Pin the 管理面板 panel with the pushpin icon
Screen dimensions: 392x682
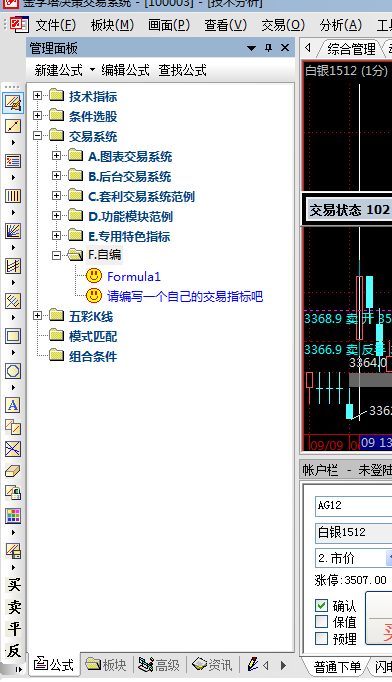pyautogui.click(x=268, y=48)
